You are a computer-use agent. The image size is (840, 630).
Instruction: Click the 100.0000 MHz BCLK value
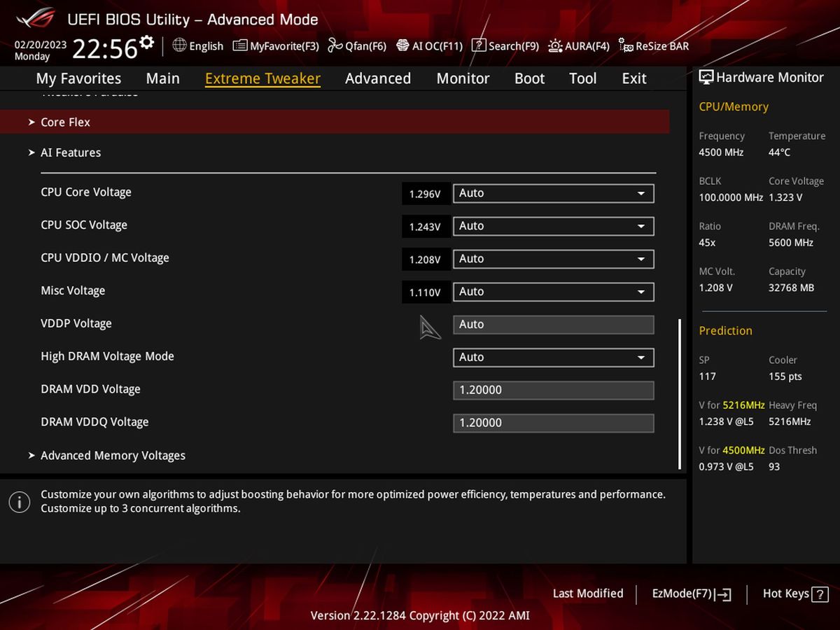(731, 197)
